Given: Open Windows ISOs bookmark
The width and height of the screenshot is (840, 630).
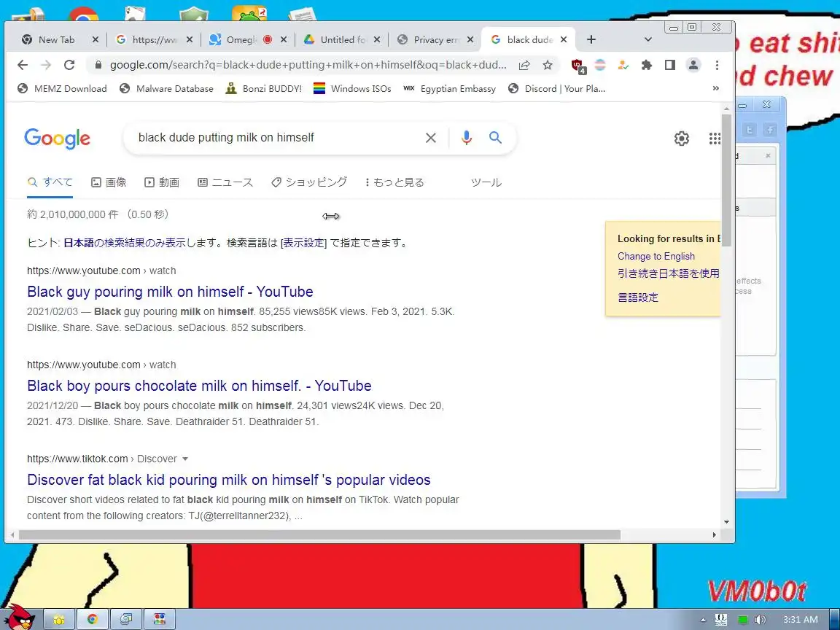Looking at the screenshot, I should pos(352,88).
